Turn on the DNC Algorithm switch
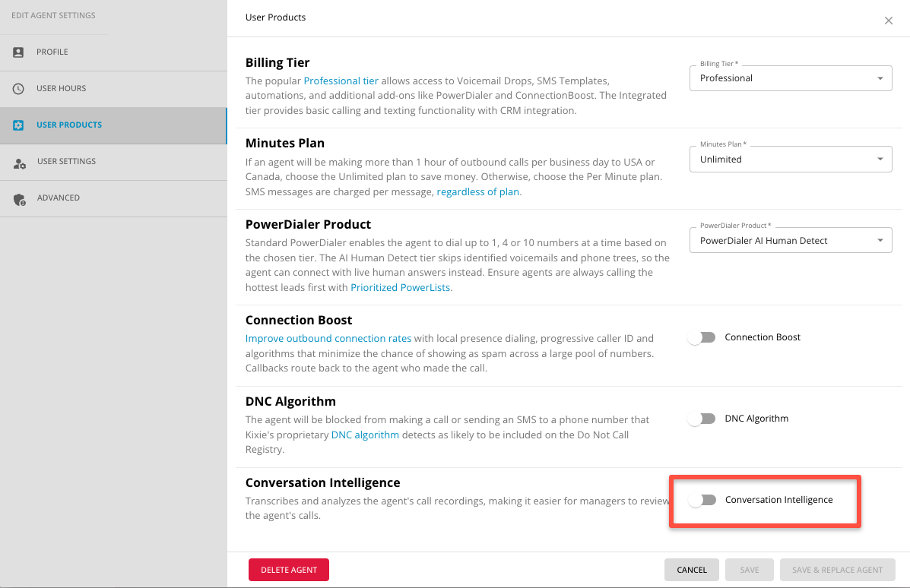910x588 pixels. pos(702,419)
